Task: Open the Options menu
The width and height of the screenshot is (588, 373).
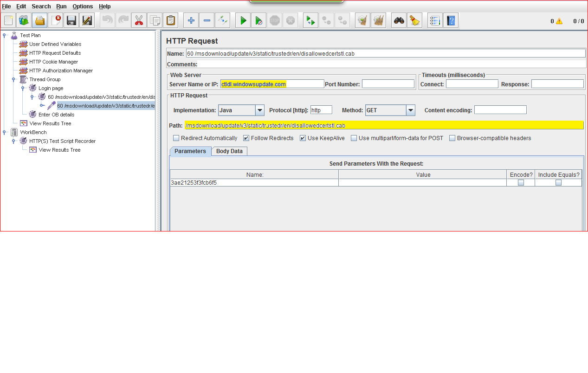Action: 83,6
